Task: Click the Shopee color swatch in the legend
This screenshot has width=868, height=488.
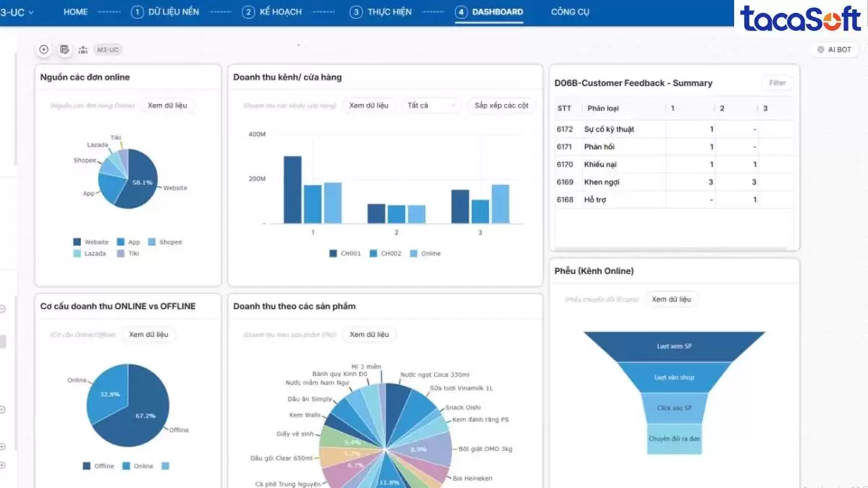Action: 153,242
